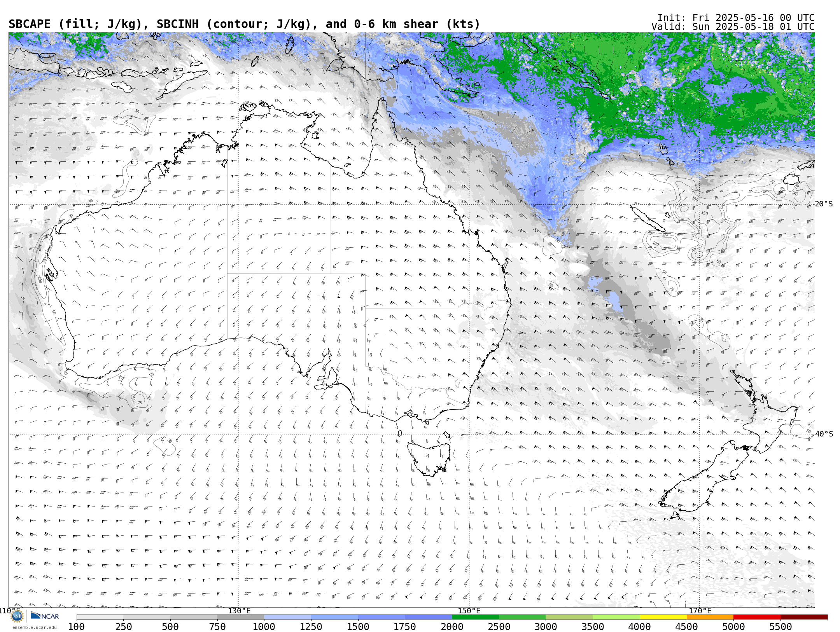This screenshot has height=632, width=840.
Task: Click the colorbar label 4500
Action: (687, 627)
